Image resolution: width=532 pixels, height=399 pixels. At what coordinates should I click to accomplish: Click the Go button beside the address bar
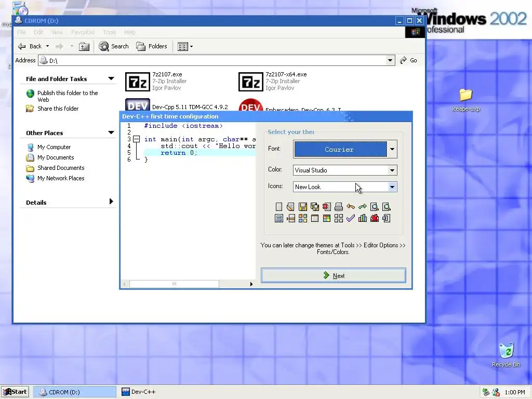pyautogui.click(x=408, y=60)
